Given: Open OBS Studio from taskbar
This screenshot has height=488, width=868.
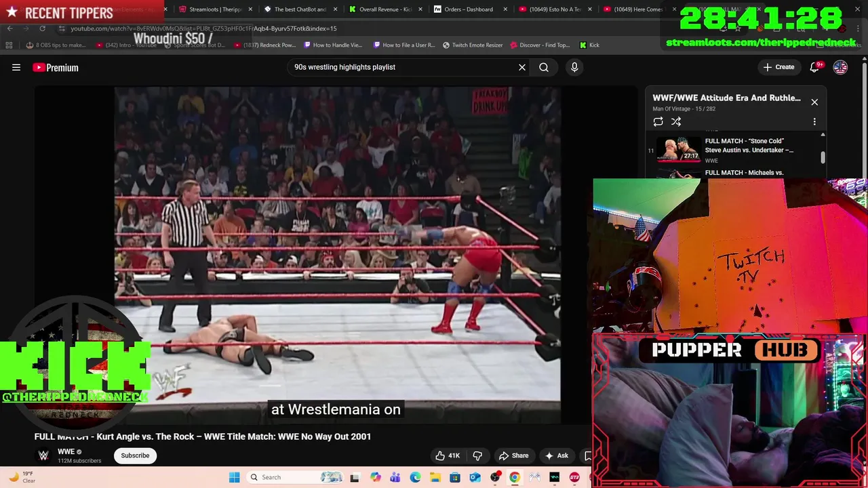Looking at the screenshot, I should pos(495,477).
